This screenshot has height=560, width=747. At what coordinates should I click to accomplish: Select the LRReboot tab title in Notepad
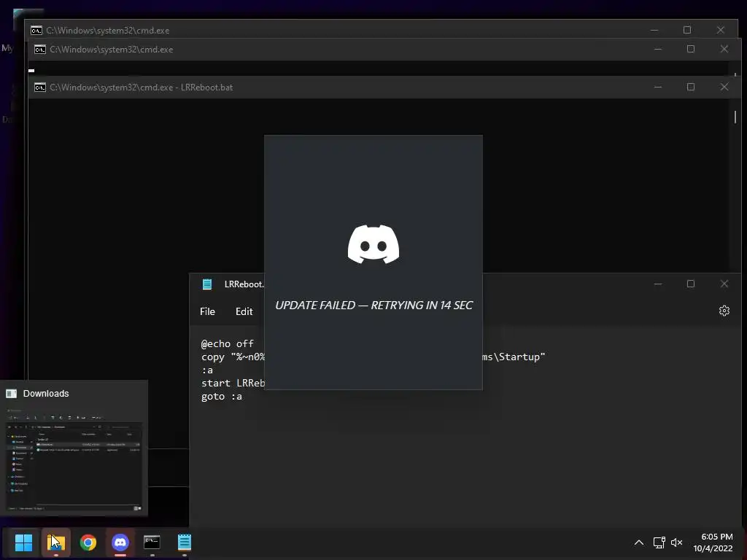[244, 284]
